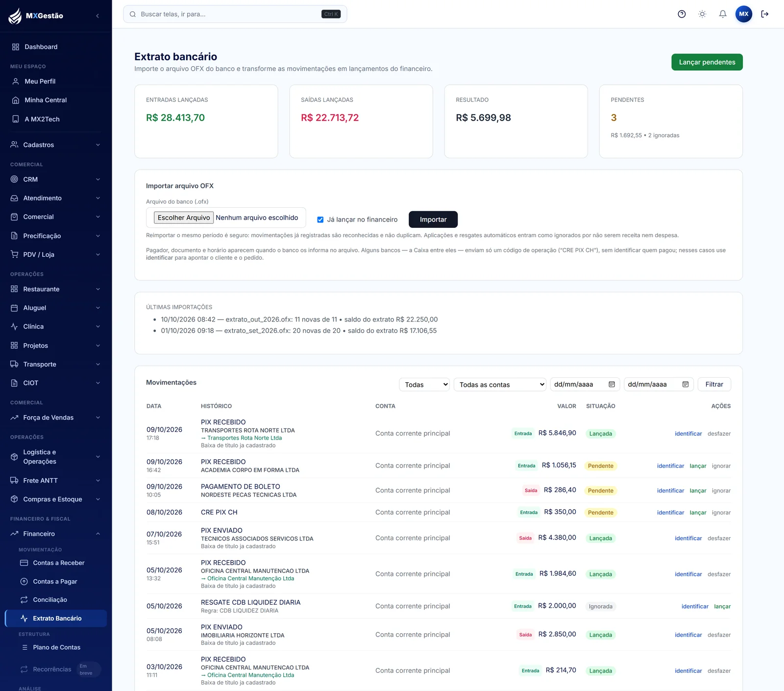Viewport: 784px width, 691px height.
Task: Open the Transporte menu item
Action: pyautogui.click(x=56, y=364)
